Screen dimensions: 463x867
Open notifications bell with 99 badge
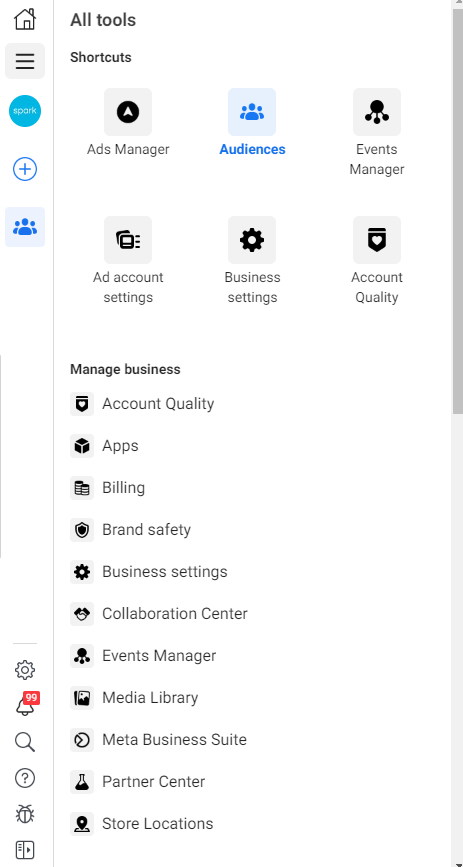tap(25, 704)
